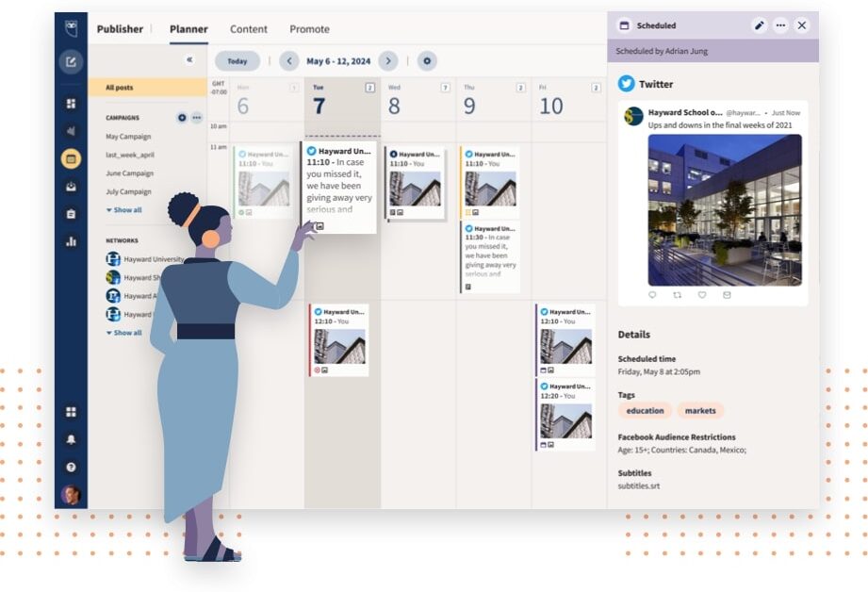Open Friday 12:20 post card
Screen dimensions: 868x592
point(565,415)
